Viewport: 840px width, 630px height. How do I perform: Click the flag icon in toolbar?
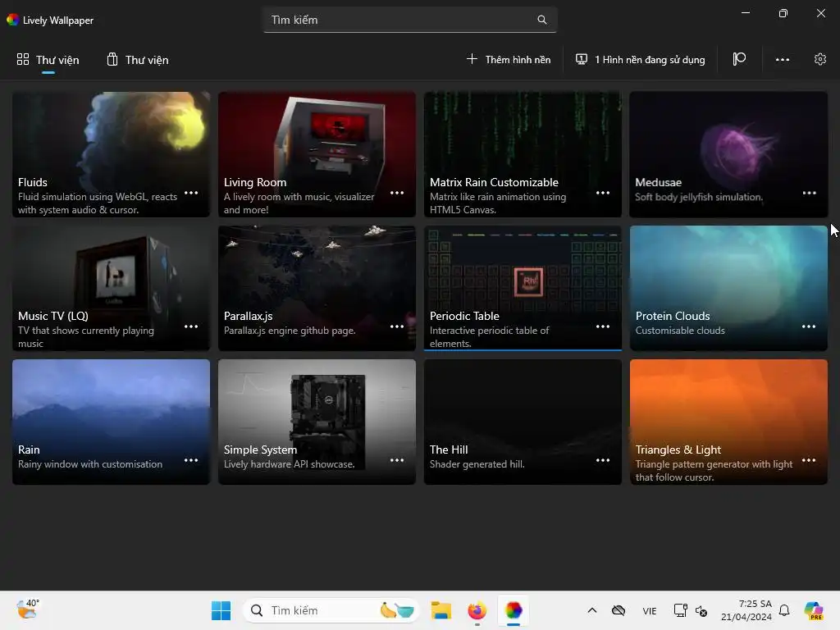[x=739, y=59]
